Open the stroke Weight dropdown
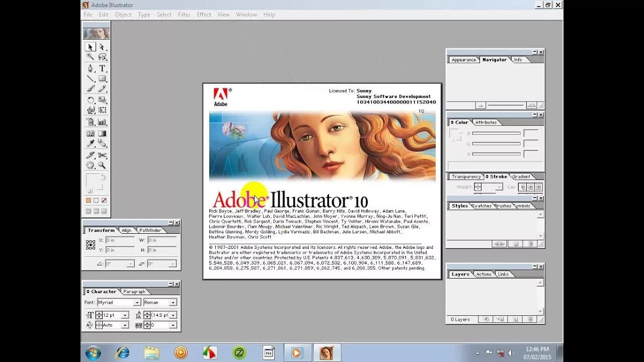Image resolution: width=644 pixels, height=362 pixels. [x=499, y=187]
